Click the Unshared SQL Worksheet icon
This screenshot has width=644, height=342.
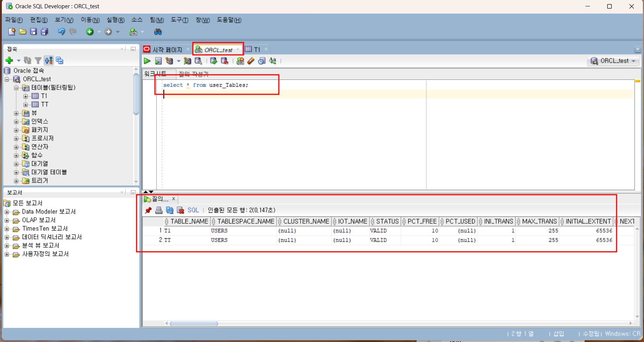[x=240, y=61]
